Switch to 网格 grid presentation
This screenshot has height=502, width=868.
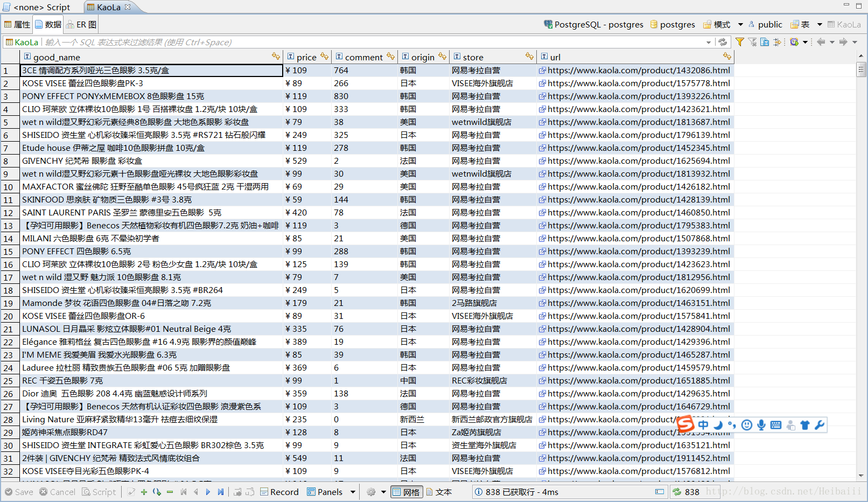point(407,492)
